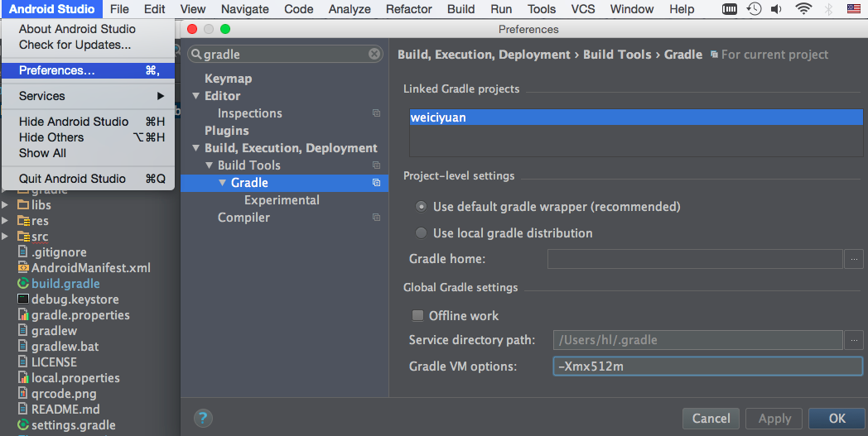868x436 pixels.
Task: Collapse the Editor settings group
Action: (196, 96)
